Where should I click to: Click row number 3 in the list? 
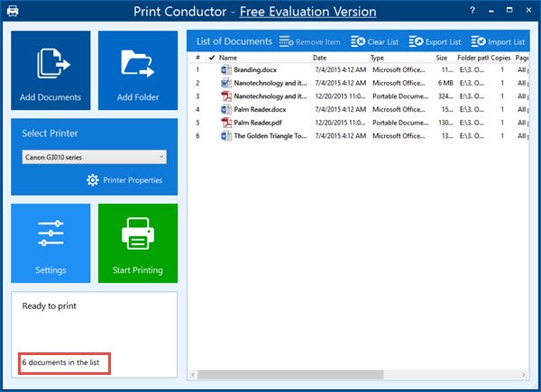[197, 96]
